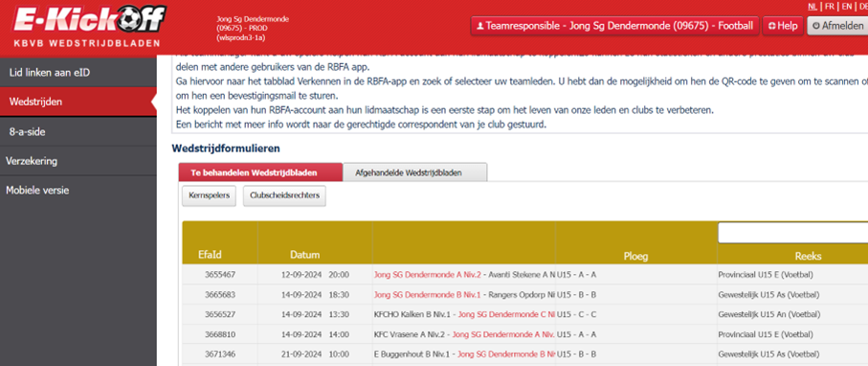868x366 pixels.
Task: Open match KFCHO Kalken B vs Dendermonde C
Action: 464,314
